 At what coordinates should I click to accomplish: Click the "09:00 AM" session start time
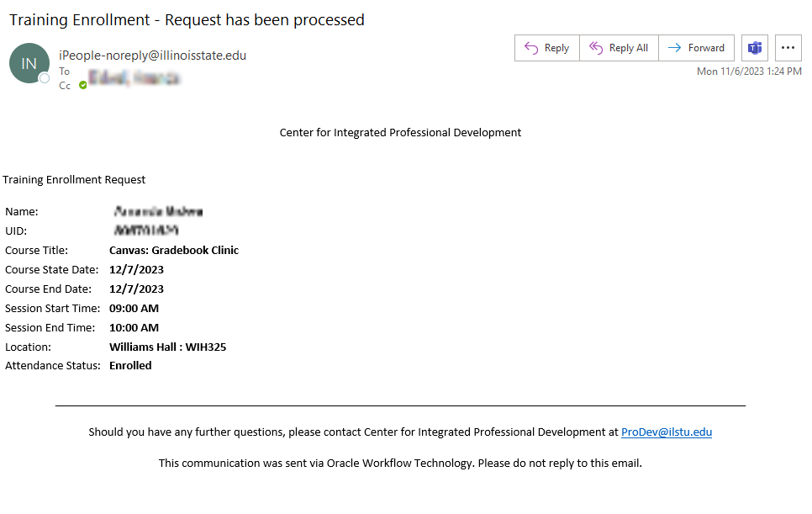pyautogui.click(x=134, y=308)
